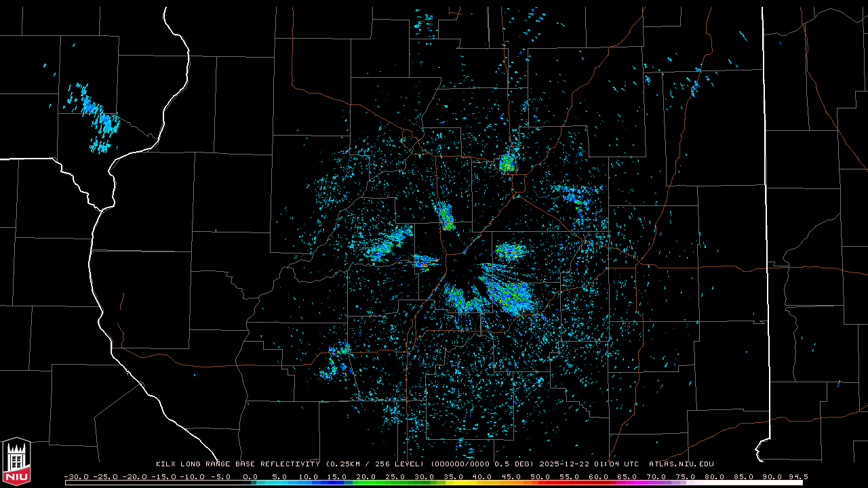Click the 94.5 label on the scale
Image resolution: width=868 pixels, height=488 pixels.
click(797, 476)
